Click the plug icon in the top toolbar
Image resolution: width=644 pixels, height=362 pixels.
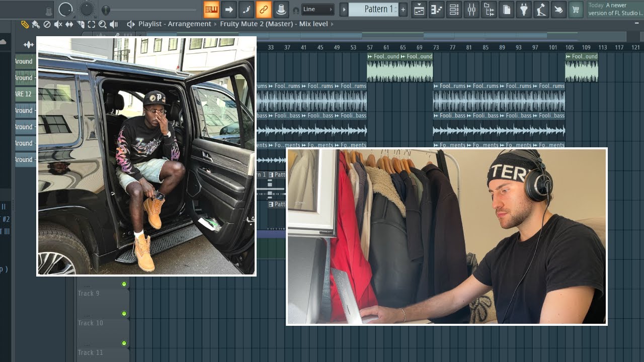(x=524, y=9)
